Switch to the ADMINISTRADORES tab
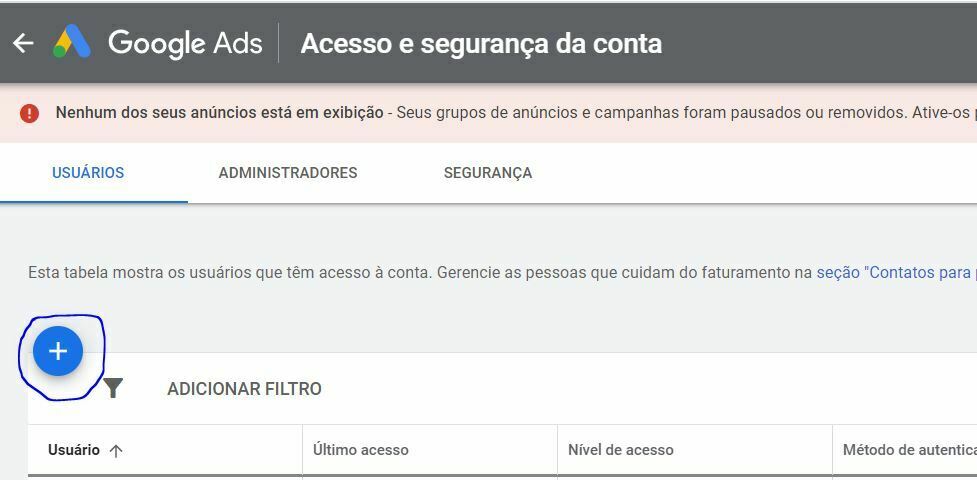The width and height of the screenshot is (977, 480). point(288,173)
